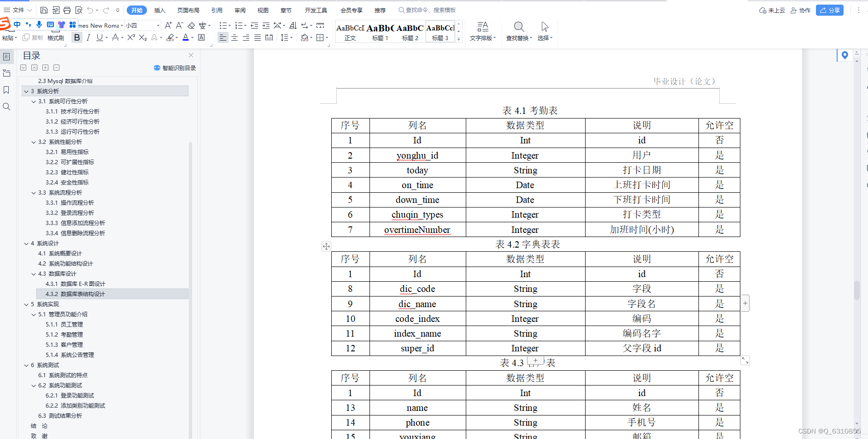
Task: Click Sogou IME microphone icon
Action: [39, 24]
